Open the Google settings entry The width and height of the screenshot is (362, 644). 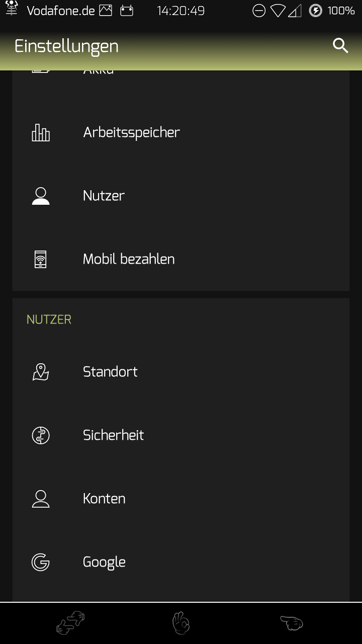104,562
